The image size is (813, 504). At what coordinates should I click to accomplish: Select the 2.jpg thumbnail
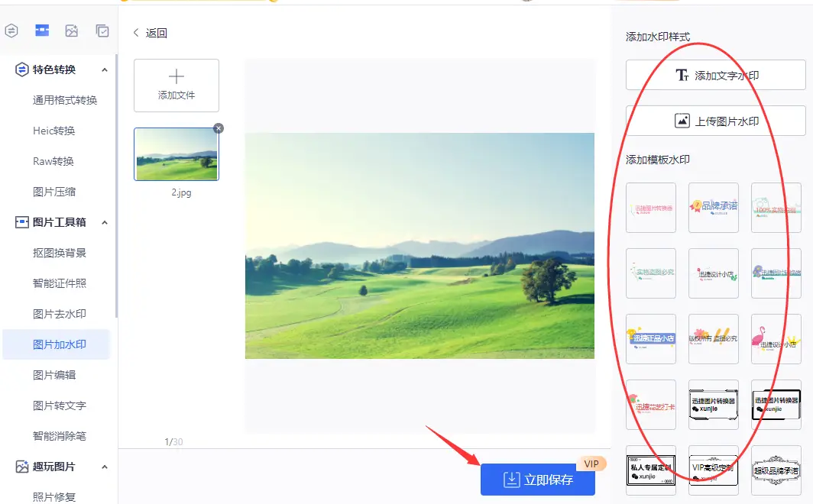[177, 154]
